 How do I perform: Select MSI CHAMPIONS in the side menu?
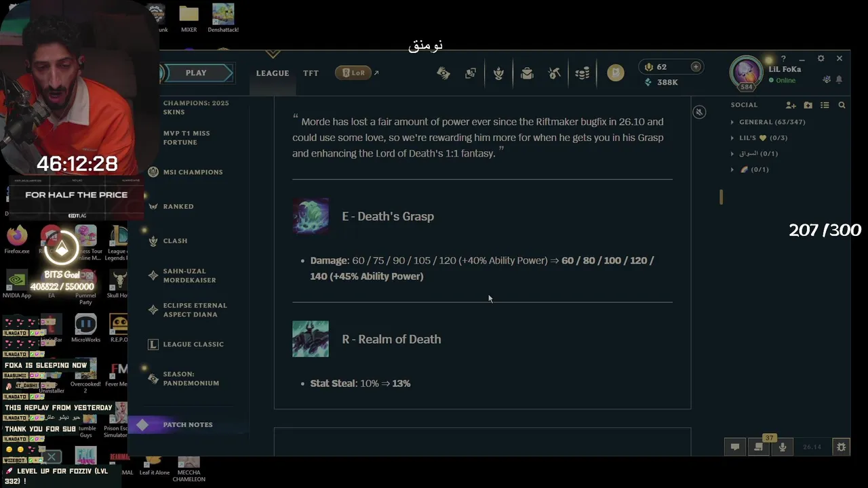click(x=193, y=172)
